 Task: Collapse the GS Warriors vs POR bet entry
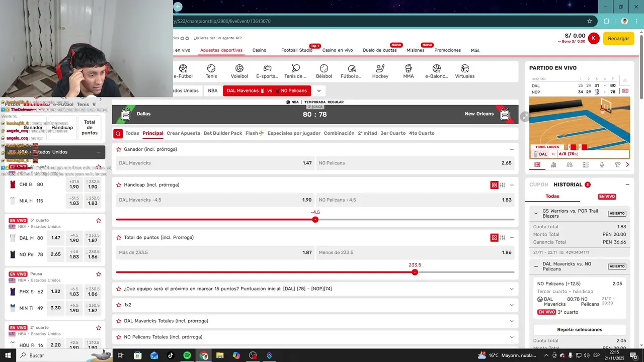(x=536, y=213)
